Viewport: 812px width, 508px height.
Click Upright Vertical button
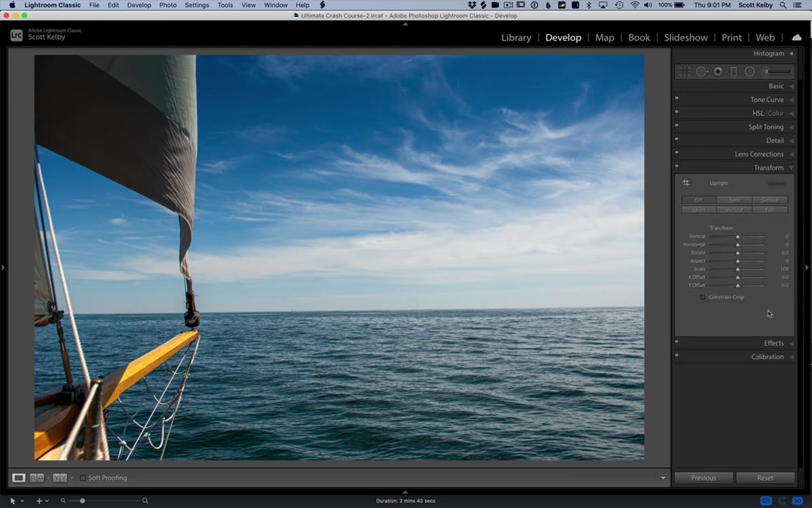click(x=734, y=210)
